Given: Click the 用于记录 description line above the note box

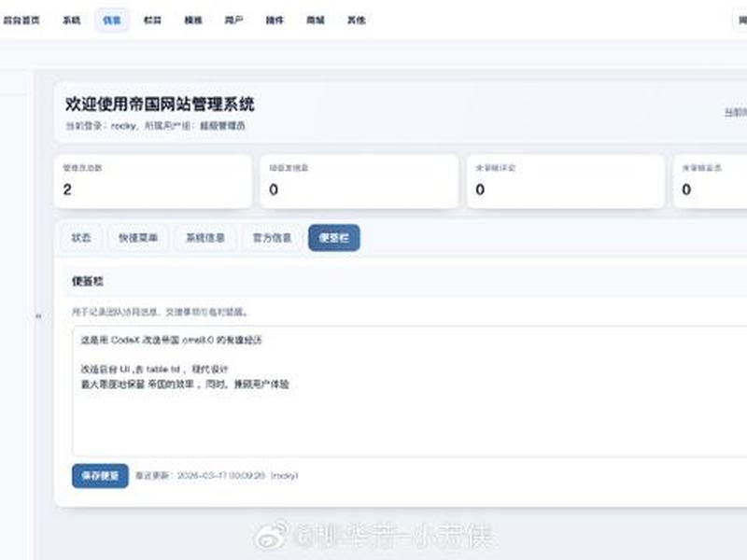Looking at the screenshot, I should (160, 312).
